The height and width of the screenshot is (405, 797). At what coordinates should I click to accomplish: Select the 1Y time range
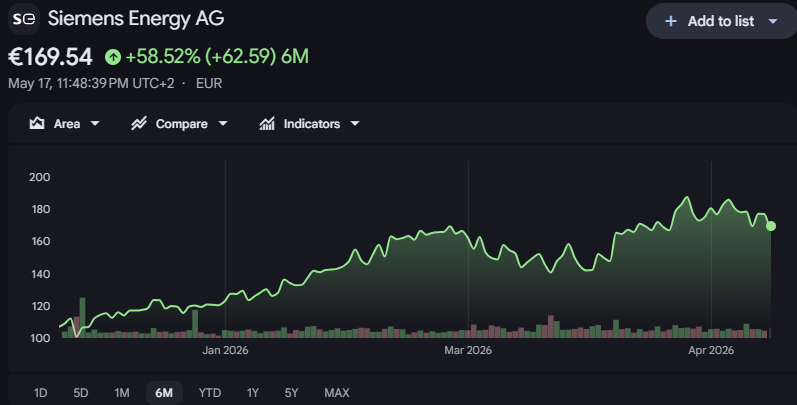pyautogui.click(x=253, y=393)
